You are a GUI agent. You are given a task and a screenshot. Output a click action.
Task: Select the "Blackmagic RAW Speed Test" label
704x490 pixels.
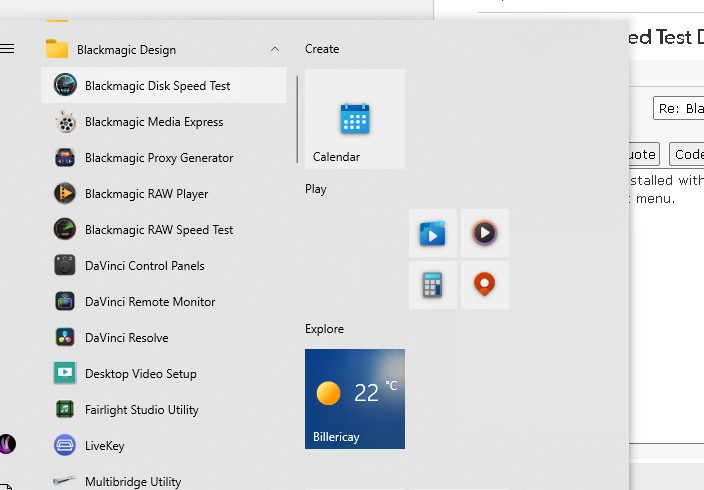[x=159, y=230]
